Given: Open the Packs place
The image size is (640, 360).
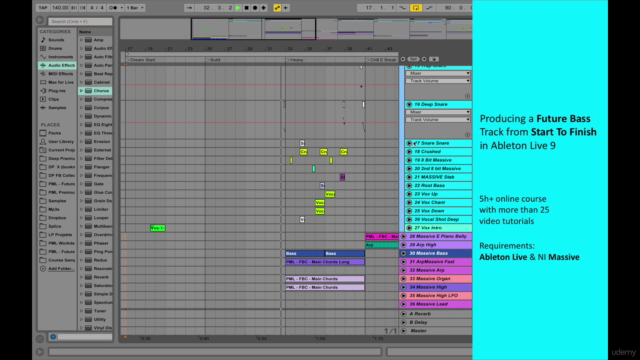Looking at the screenshot, I should (54, 133).
